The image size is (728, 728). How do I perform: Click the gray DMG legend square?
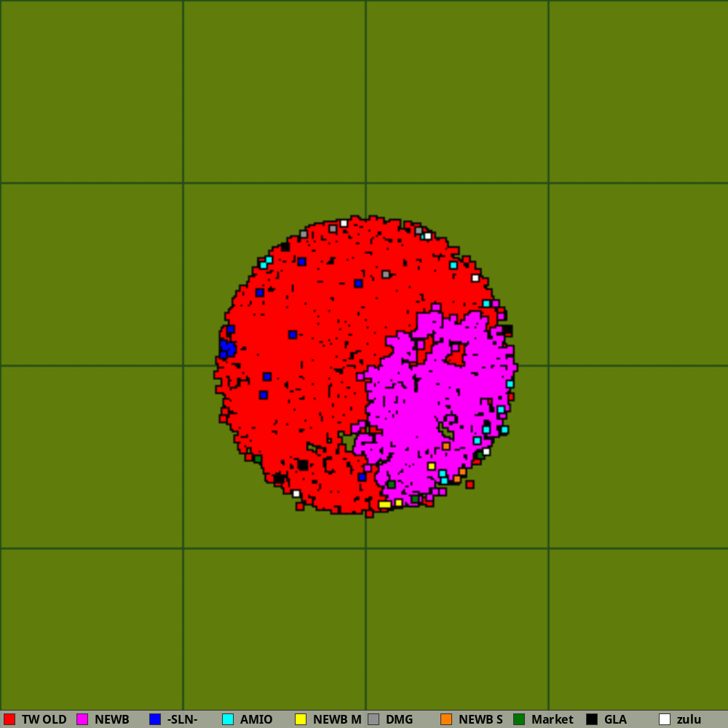point(373,719)
